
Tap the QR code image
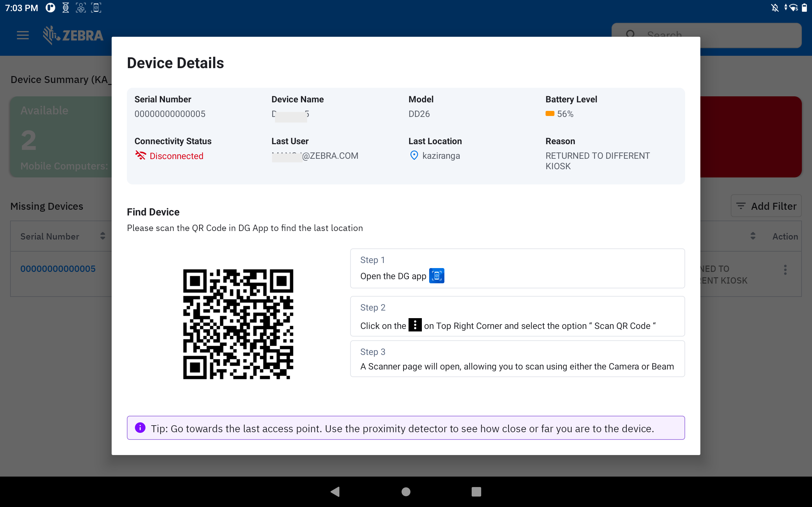click(238, 324)
